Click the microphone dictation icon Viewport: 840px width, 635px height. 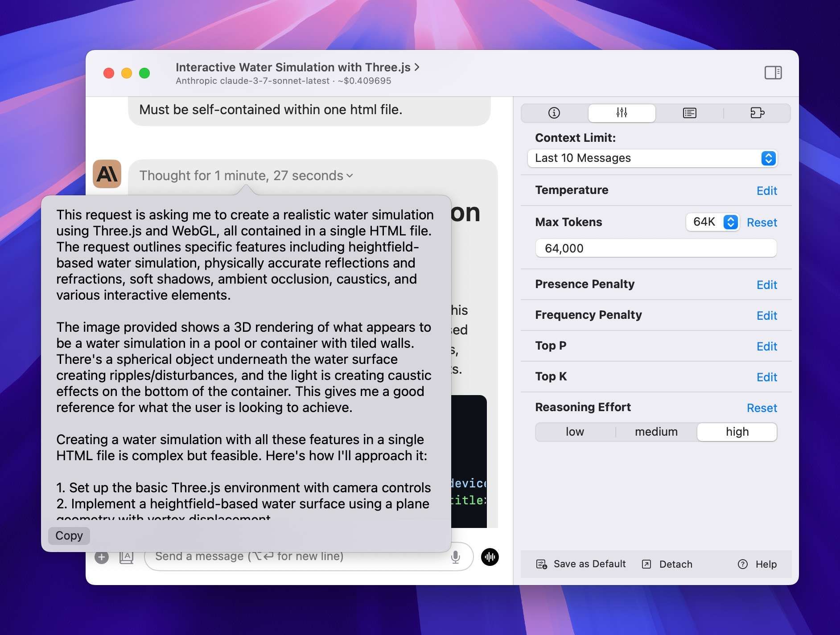pos(455,557)
